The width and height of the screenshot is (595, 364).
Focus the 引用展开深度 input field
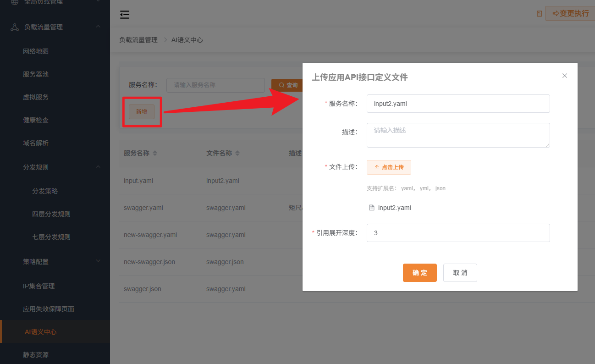tap(458, 233)
